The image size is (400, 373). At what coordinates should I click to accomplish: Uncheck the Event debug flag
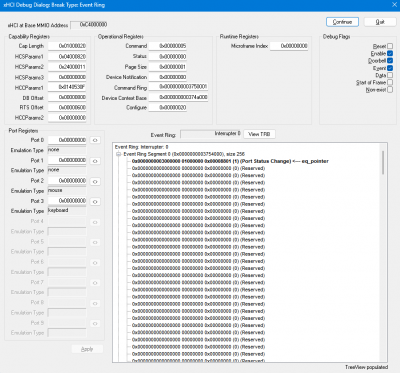[390, 68]
